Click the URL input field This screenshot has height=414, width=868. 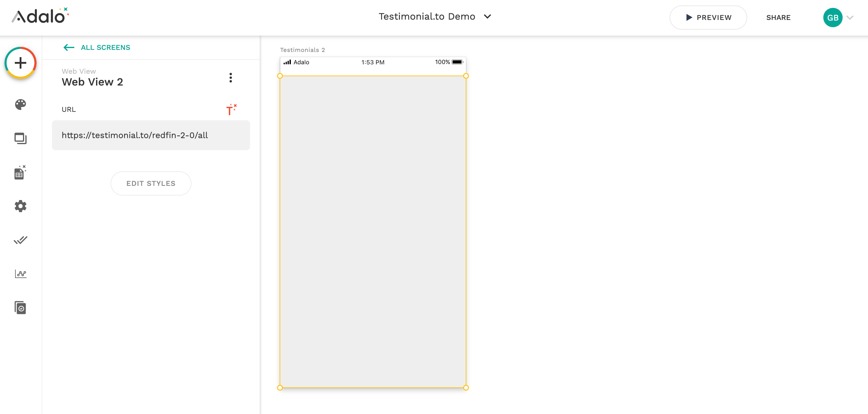click(151, 135)
